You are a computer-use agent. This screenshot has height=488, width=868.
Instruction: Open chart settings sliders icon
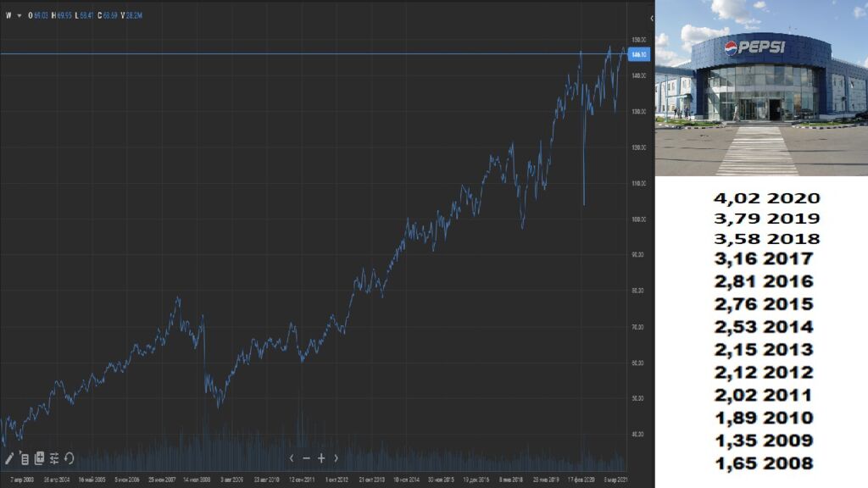tap(54, 458)
